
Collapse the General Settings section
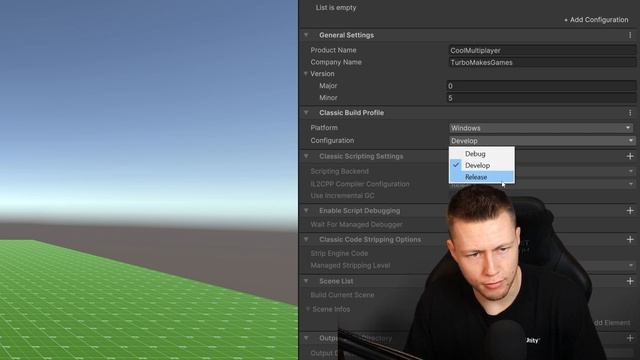[x=306, y=35]
